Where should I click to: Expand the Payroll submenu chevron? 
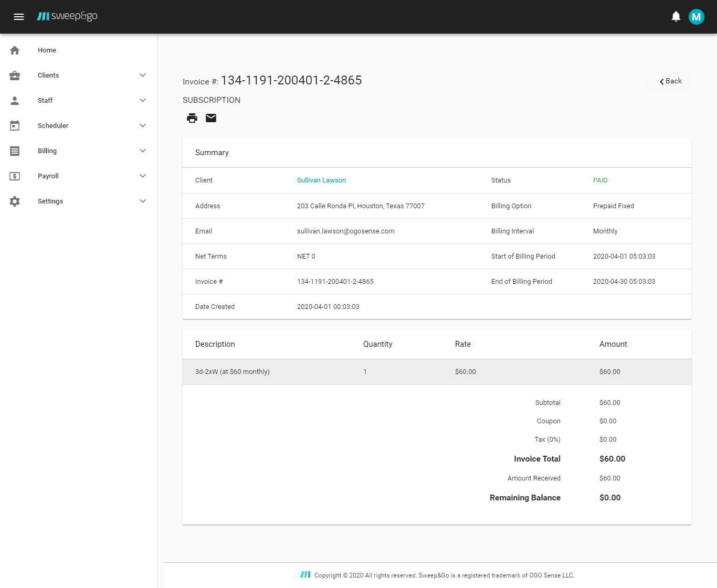coord(143,176)
